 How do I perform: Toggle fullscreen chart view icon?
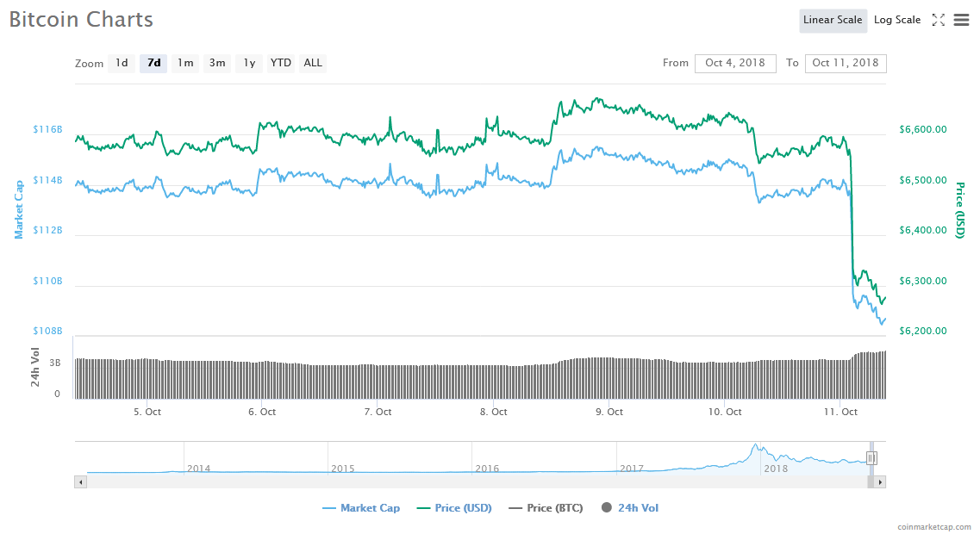(x=938, y=20)
